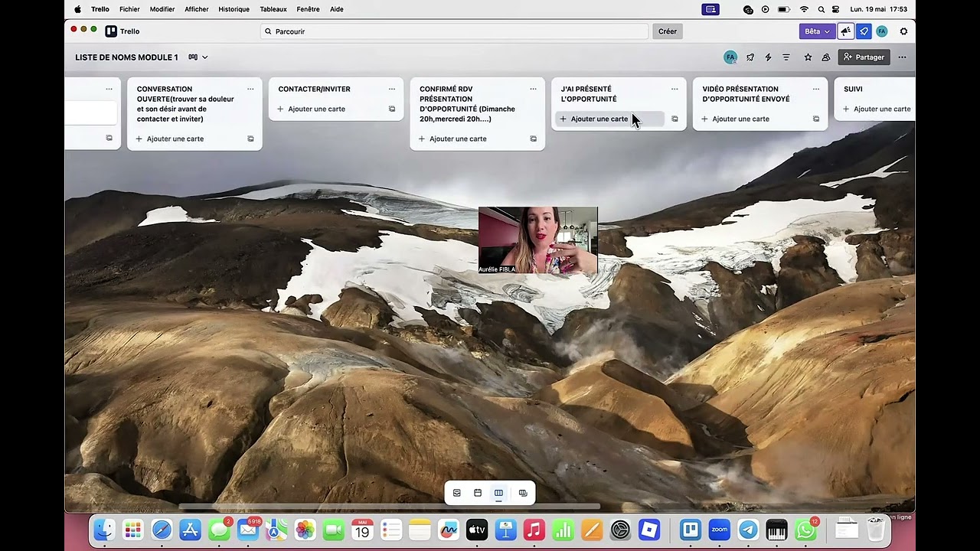Open Zoom from the Dock
Image resolution: width=980 pixels, height=551 pixels.
pos(720,530)
